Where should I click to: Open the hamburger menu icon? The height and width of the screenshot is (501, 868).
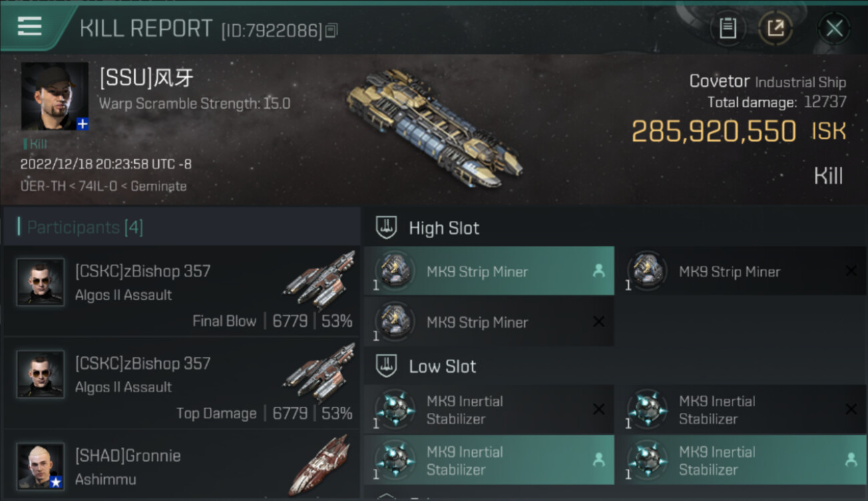tap(29, 26)
